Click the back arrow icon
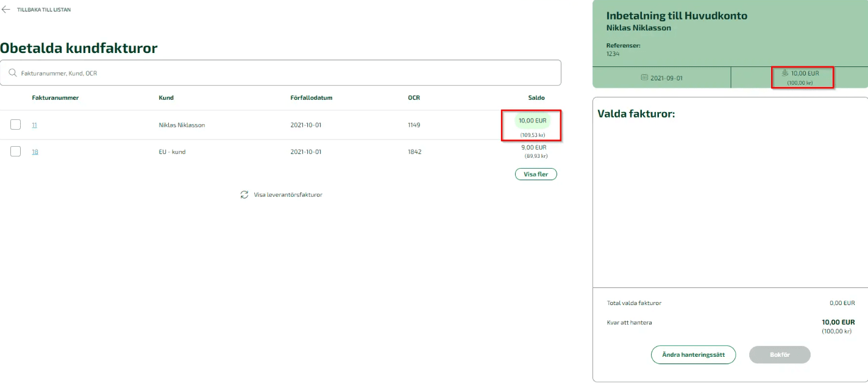 (6, 10)
